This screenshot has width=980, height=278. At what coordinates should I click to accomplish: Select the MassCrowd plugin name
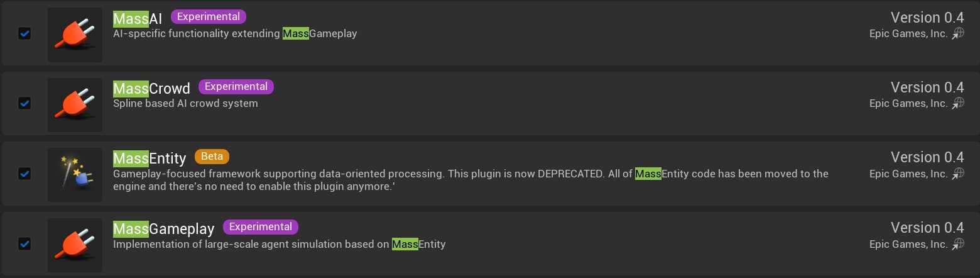[151, 89]
